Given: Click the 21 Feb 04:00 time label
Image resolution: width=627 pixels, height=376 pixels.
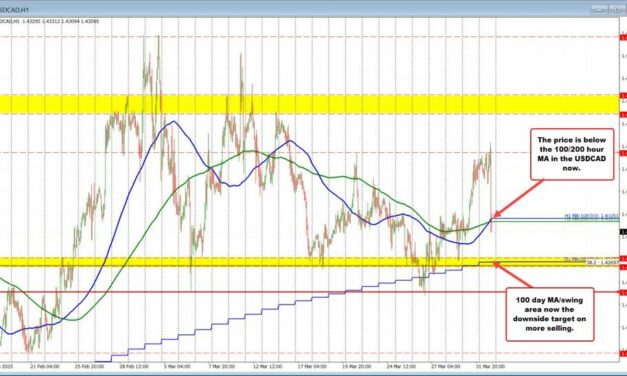Looking at the screenshot, I should click(45, 366).
